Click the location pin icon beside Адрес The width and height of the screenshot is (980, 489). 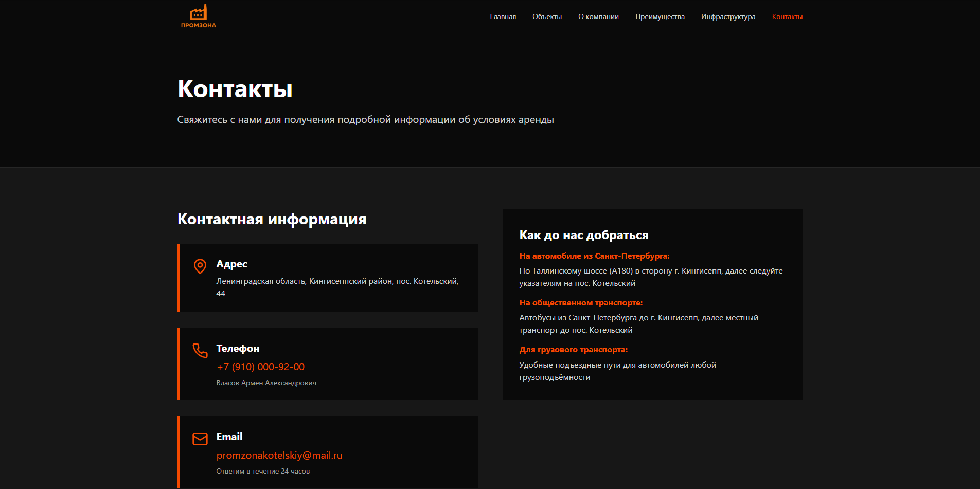(200, 266)
